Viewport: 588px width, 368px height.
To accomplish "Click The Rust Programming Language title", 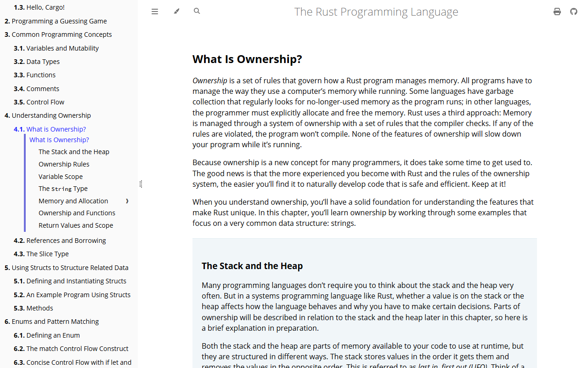I will pyautogui.click(x=376, y=11).
